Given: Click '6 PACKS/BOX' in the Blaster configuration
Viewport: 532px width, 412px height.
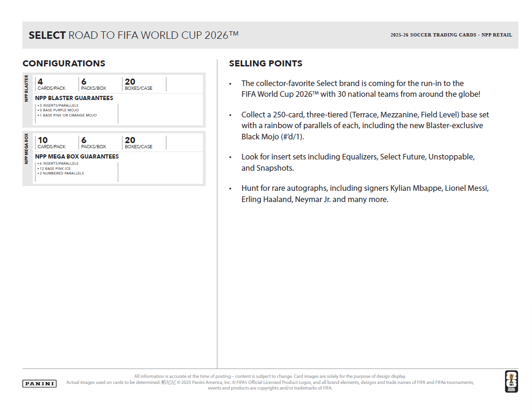Looking at the screenshot, I should (93, 84).
